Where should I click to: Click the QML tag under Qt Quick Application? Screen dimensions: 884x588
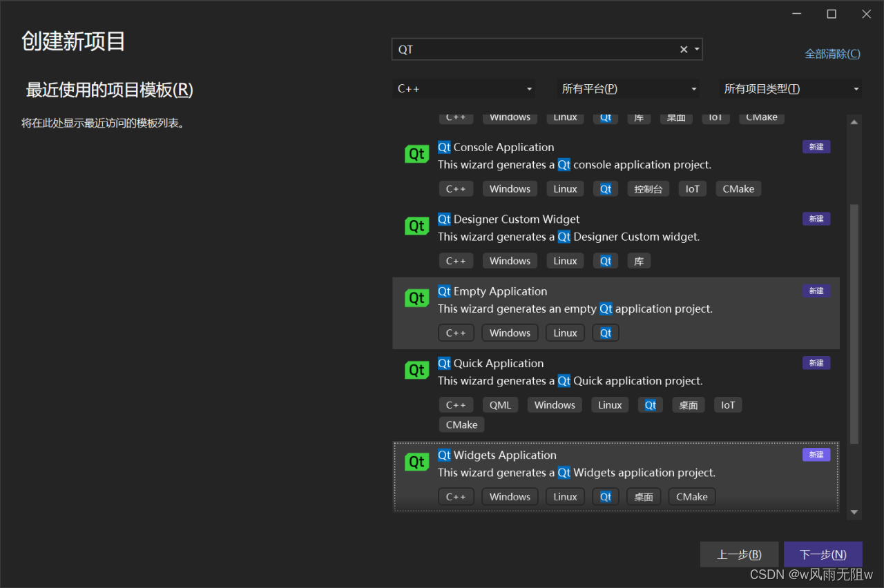[x=500, y=405]
